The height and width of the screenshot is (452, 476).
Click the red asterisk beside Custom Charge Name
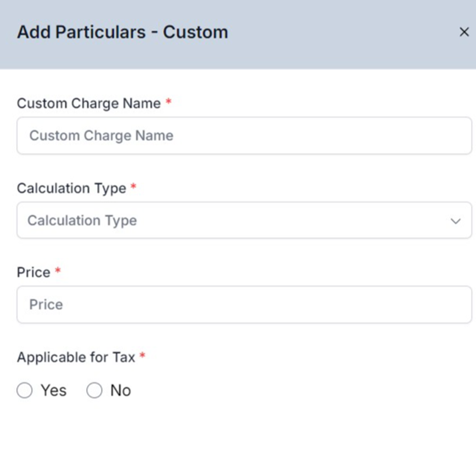pos(169,101)
